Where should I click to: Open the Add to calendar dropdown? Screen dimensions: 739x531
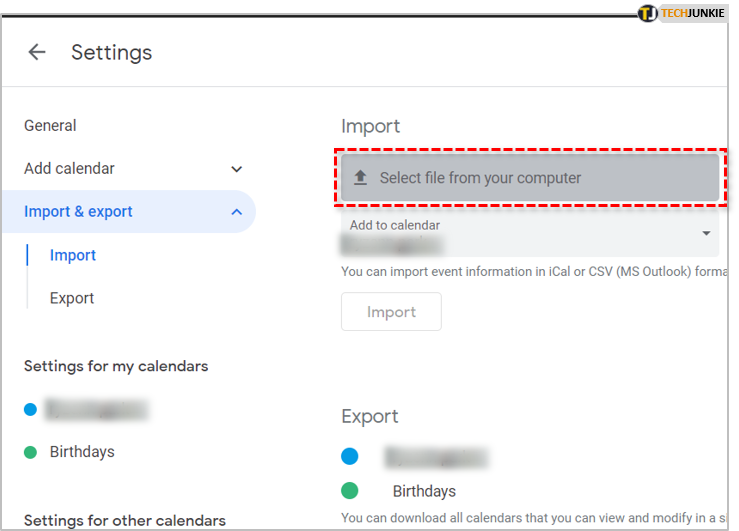tap(706, 233)
